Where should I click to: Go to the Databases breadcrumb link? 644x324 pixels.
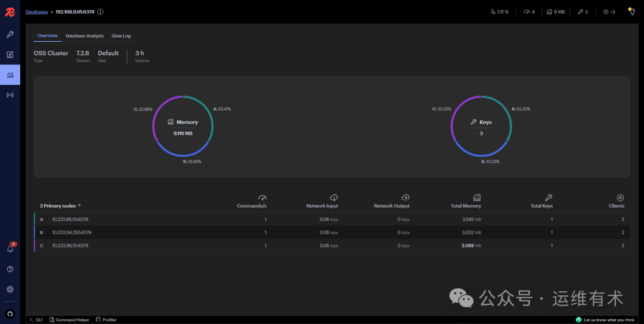point(36,12)
